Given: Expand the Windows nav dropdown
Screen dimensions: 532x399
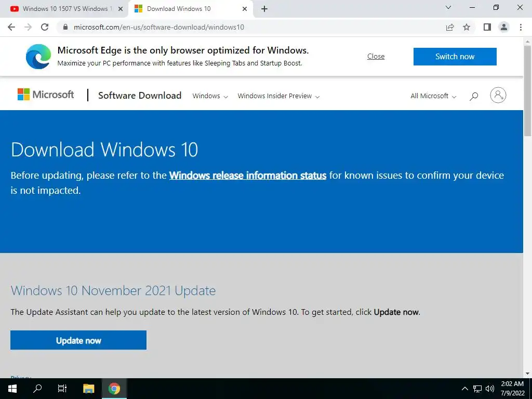Looking at the screenshot, I should tap(210, 96).
